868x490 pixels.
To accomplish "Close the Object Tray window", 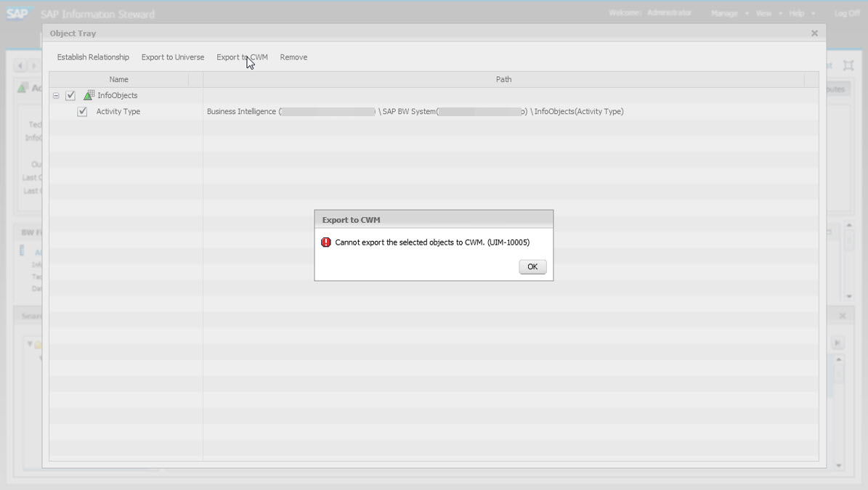I will [x=814, y=33].
